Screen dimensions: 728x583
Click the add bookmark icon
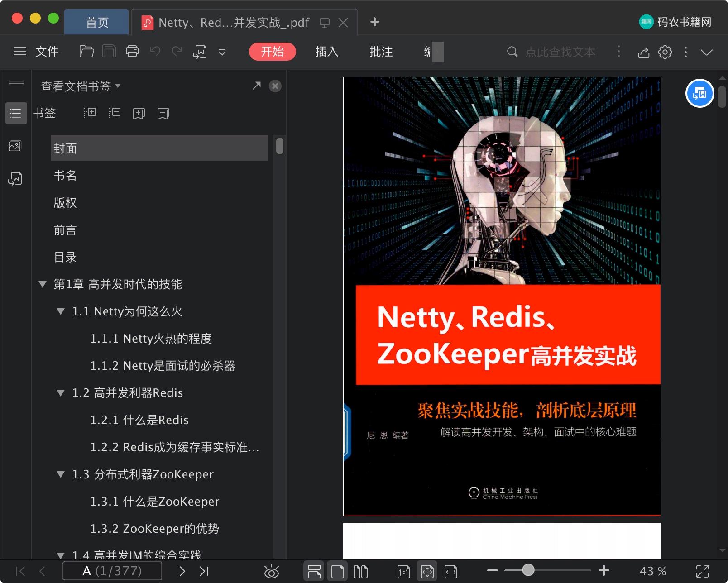(139, 113)
